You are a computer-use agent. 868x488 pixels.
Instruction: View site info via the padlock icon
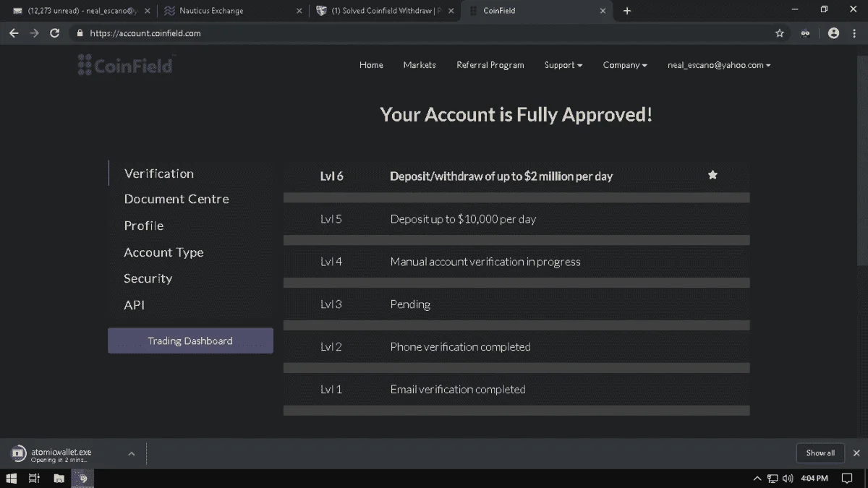click(80, 33)
